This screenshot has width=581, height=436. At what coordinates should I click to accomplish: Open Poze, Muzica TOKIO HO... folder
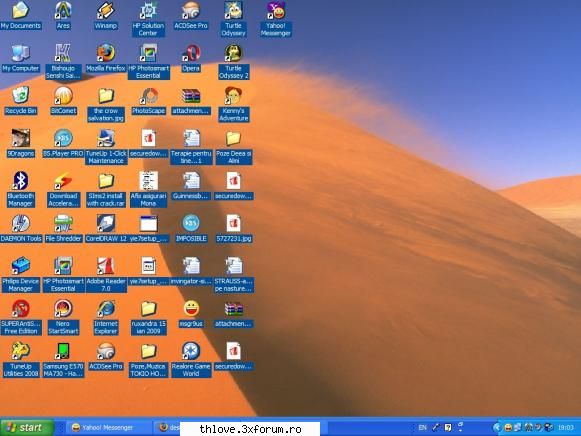(x=148, y=360)
